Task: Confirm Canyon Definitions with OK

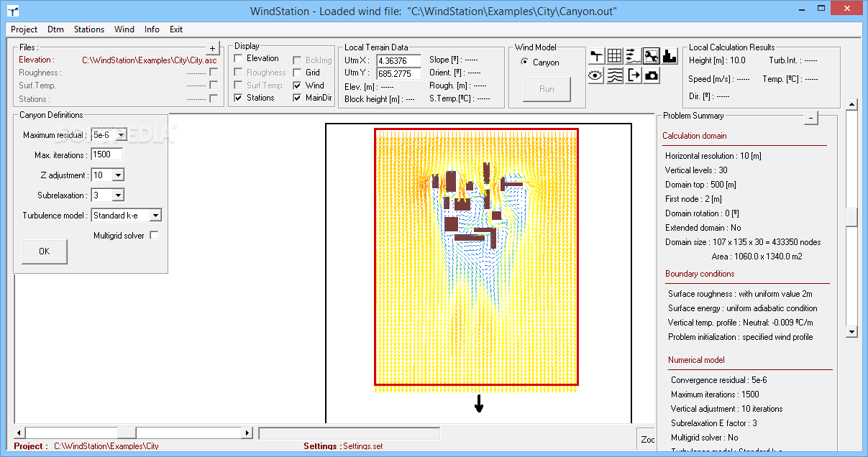Action: (x=45, y=251)
